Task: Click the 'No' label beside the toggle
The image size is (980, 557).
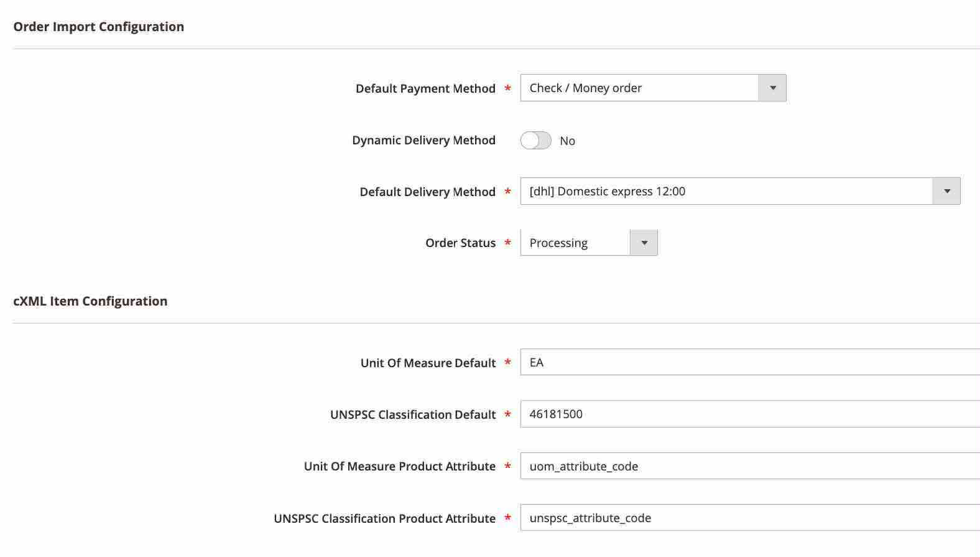Action: pos(567,141)
